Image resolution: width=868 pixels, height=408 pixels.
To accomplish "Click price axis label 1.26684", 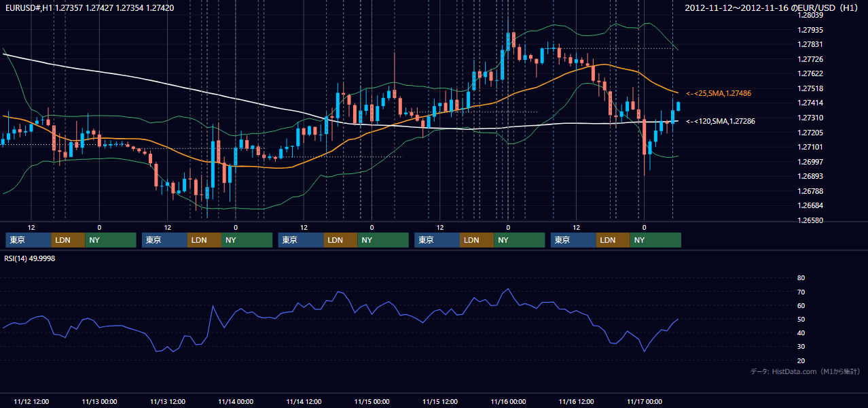I will (x=811, y=205).
